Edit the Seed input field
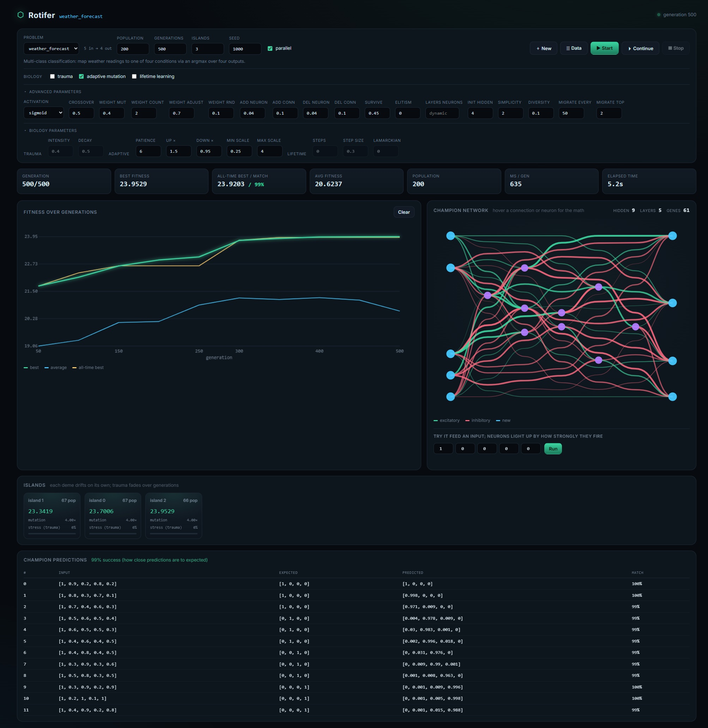Image resolution: width=708 pixels, height=728 pixels. click(x=245, y=49)
